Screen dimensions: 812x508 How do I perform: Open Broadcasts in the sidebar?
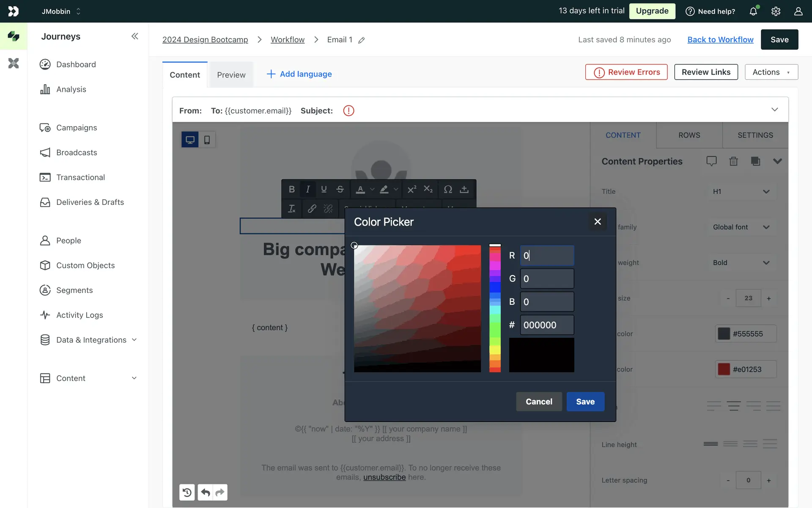click(x=77, y=152)
